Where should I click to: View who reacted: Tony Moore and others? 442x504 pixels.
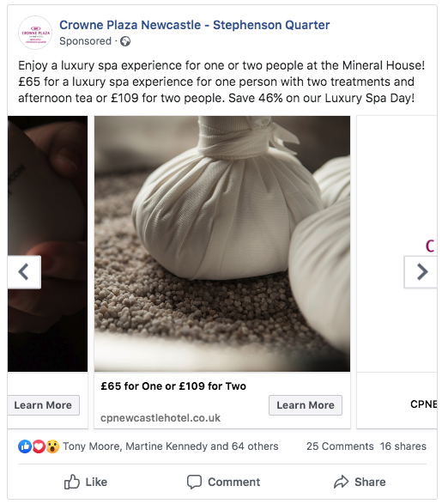(171, 446)
